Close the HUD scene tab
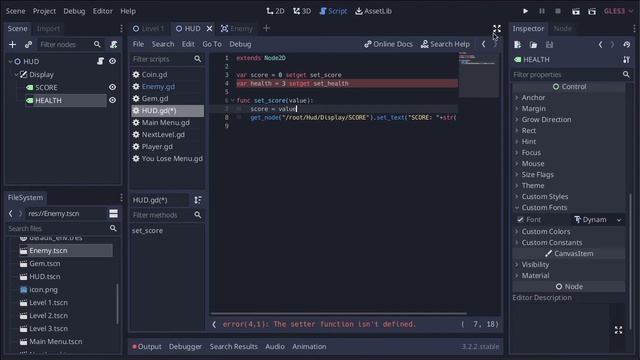Screen dimensions: 640x360 pyautogui.click(x=209, y=29)
